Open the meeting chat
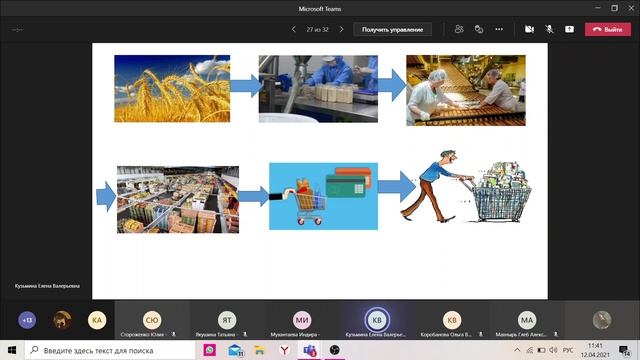The image size is (640, 360). (x=479, y=29)
